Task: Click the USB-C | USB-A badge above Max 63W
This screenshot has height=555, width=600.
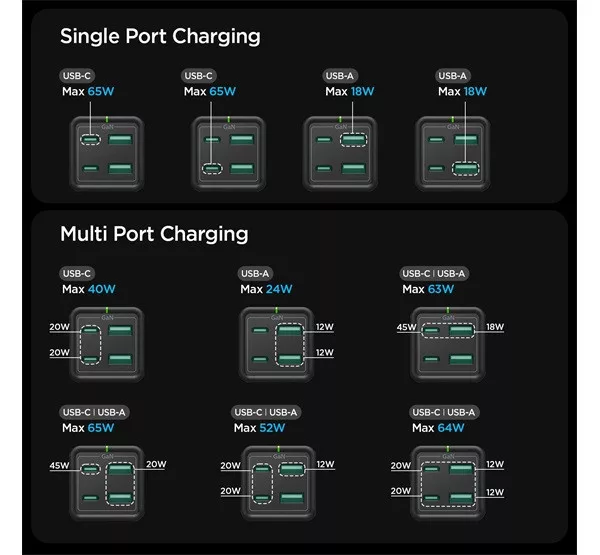Action: 434,274
